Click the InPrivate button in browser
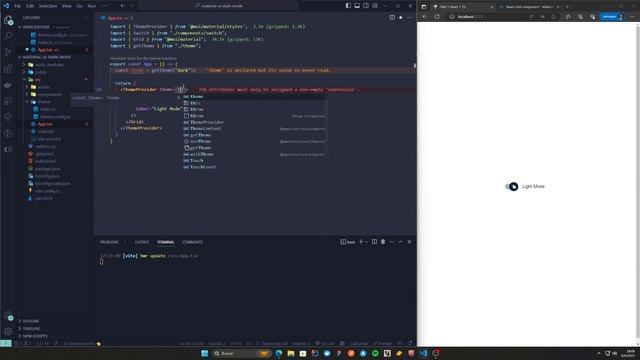This screenshot has height=360, width=640. click(x=612, y=17)
